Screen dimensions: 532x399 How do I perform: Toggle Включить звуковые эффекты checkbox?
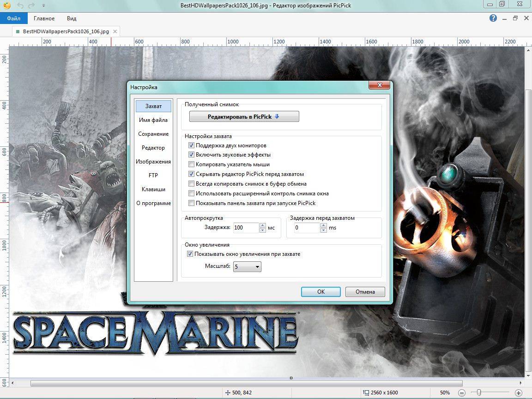point(191,155)
